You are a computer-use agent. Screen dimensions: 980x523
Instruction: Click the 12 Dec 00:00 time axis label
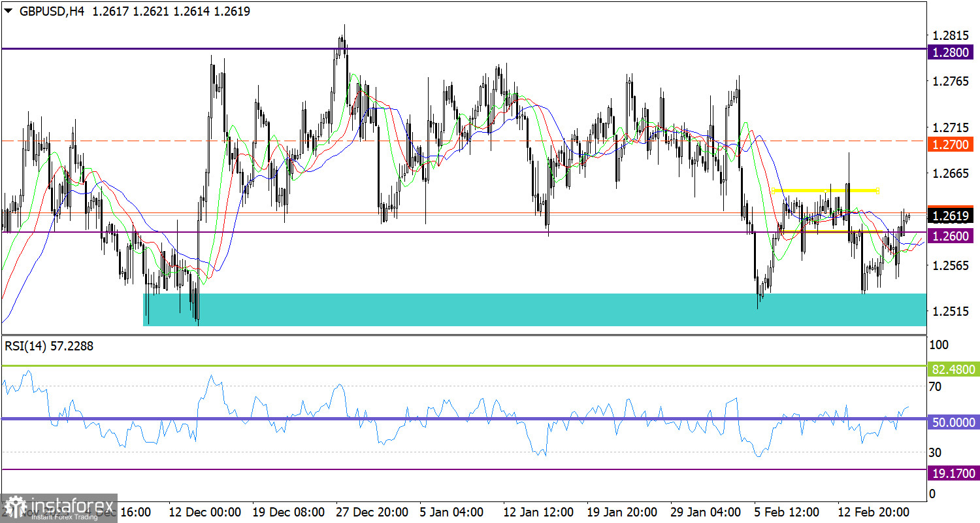coord(204,511)
